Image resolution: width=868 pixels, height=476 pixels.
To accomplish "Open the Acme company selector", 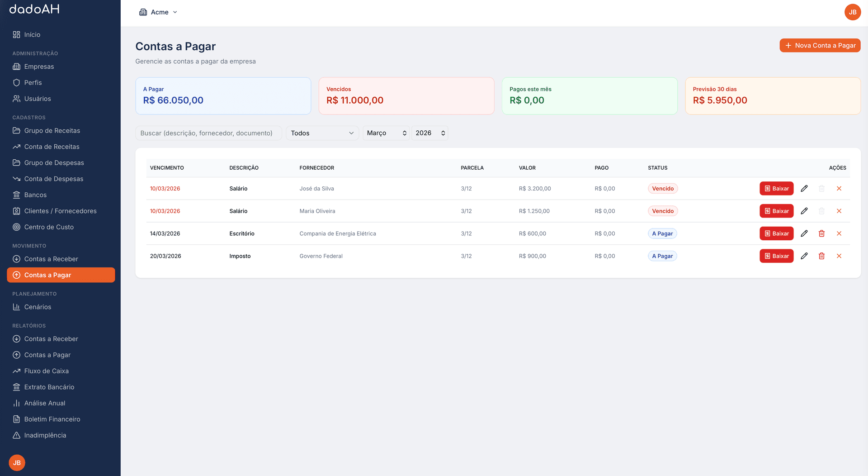I will click(158, 12).
